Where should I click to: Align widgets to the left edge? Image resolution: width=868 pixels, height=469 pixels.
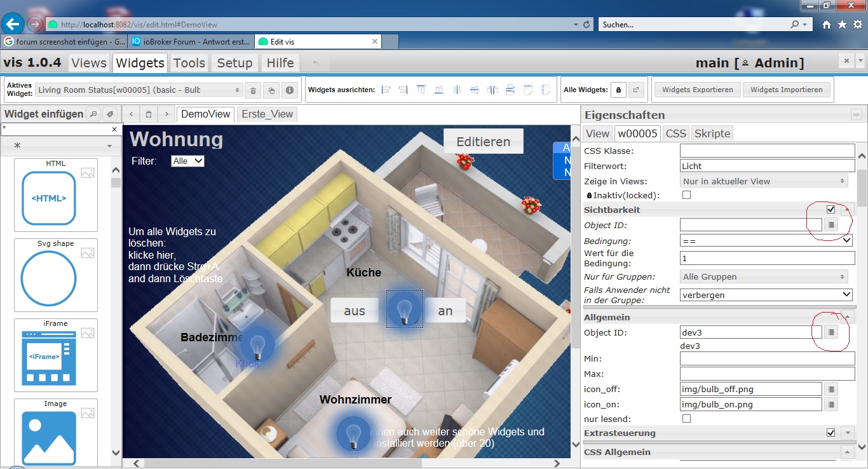click(x=386, y=90)
